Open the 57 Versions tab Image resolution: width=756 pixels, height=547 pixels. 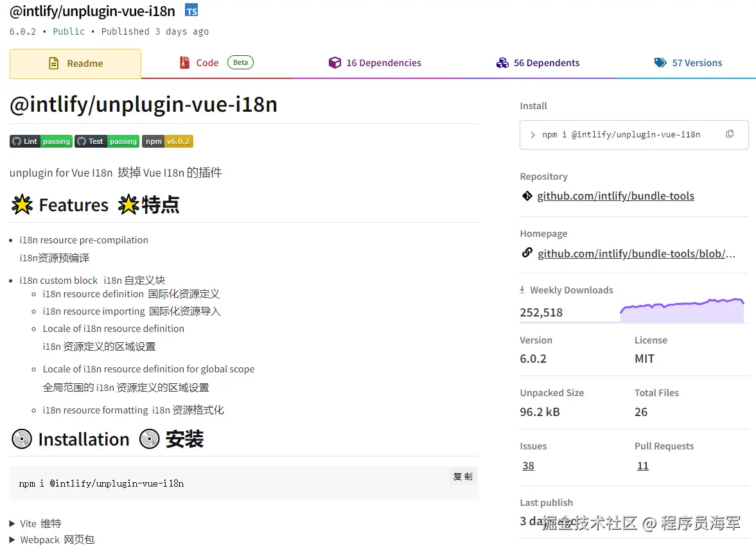(687, 63)
